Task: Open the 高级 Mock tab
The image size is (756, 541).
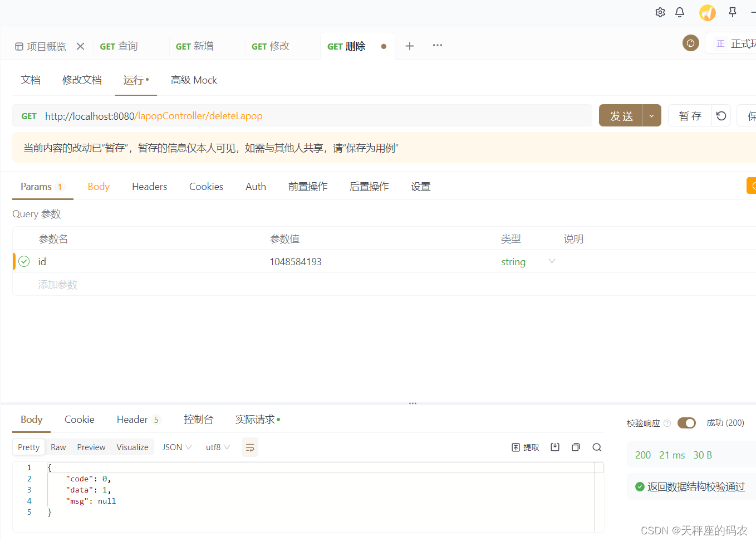Action: point(194,80)
